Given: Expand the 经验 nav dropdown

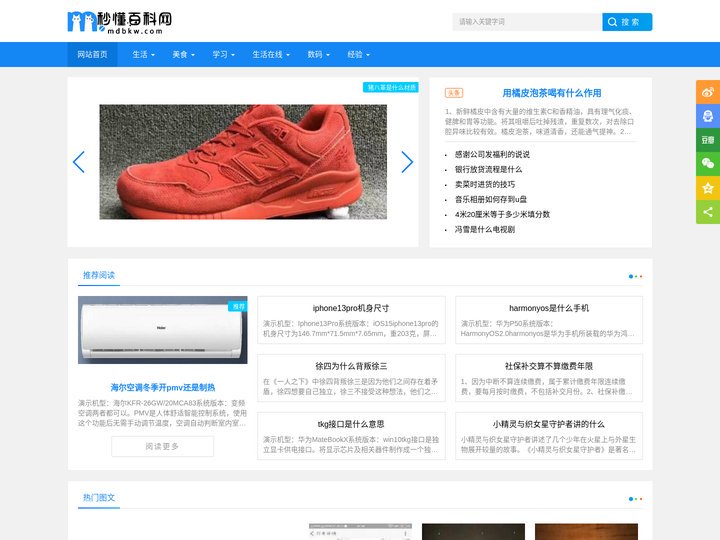Looking at the screenshot, I should pos(359,54).
